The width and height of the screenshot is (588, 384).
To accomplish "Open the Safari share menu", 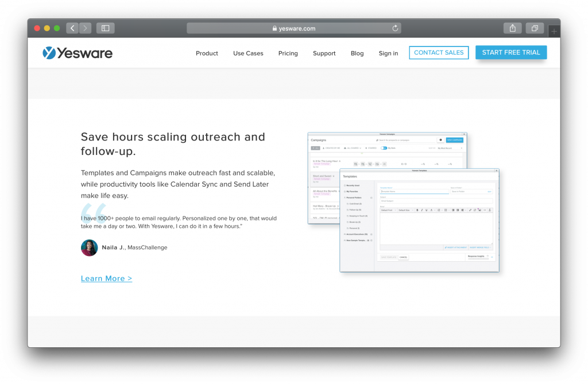I will pyautogui.click(x=512, y=28).
